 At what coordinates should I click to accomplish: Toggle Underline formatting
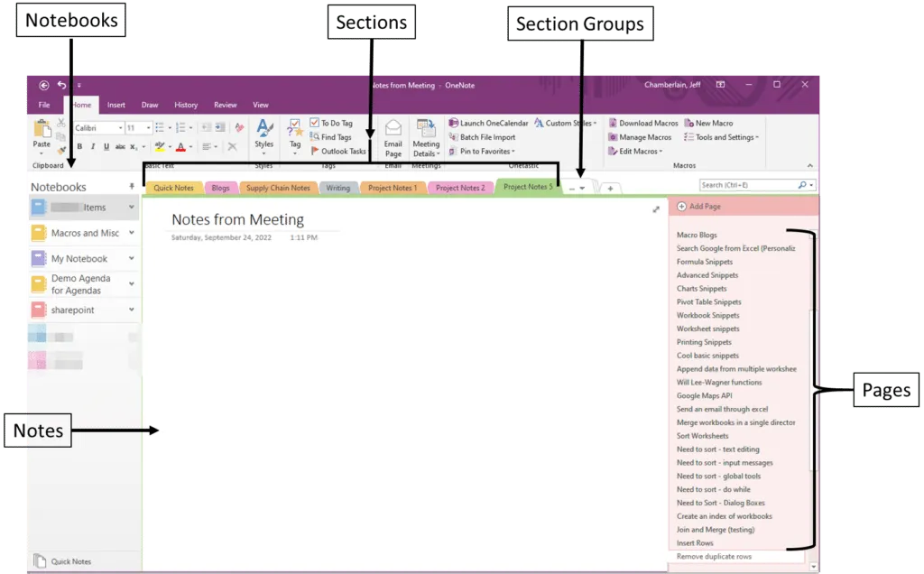click(x=106, y=147)
